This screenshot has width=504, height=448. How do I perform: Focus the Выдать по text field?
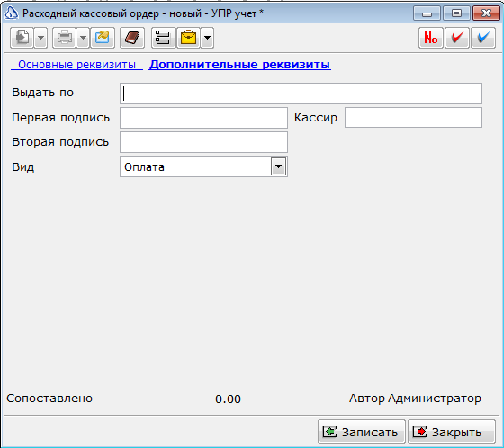coord(301,94)
